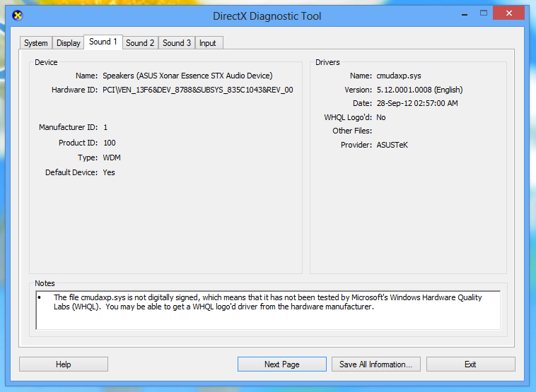The height and width of the screenshot is (392, 536).
Task: Click the 'Hardware ID:' label
Action: [x=74, y=90]
